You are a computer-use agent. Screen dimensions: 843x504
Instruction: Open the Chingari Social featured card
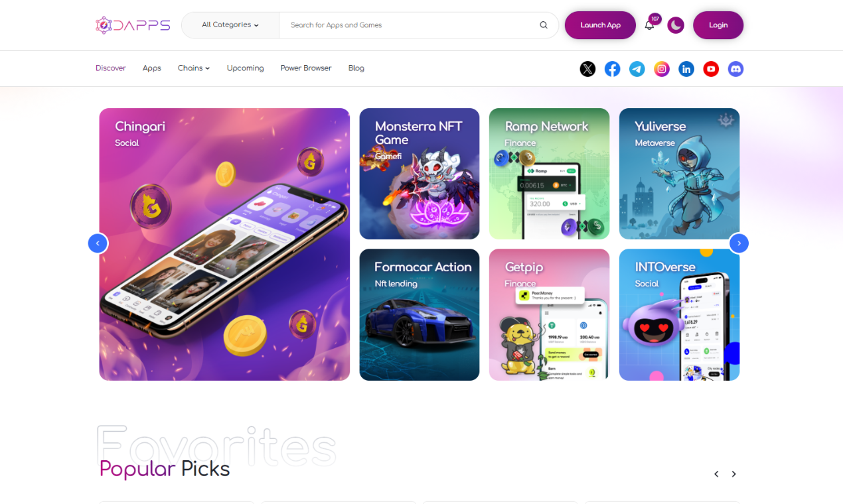click(224, 244)
